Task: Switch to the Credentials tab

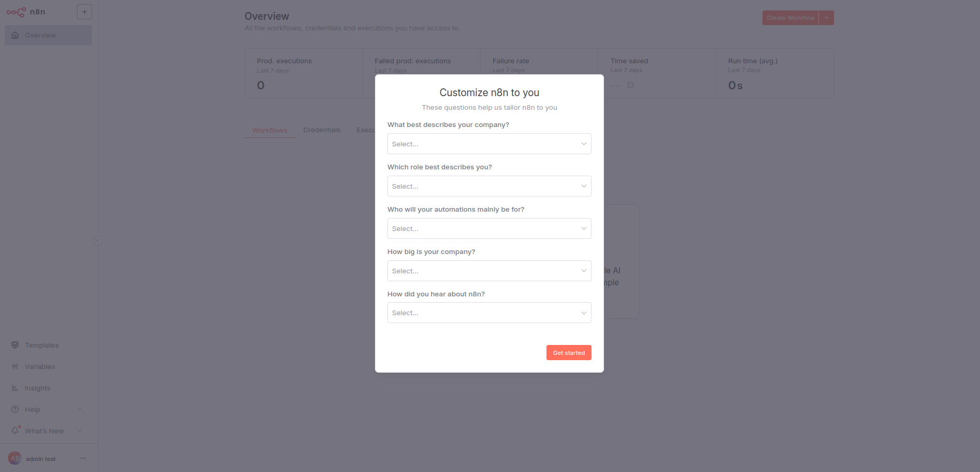Action: (x=322, y=130)
